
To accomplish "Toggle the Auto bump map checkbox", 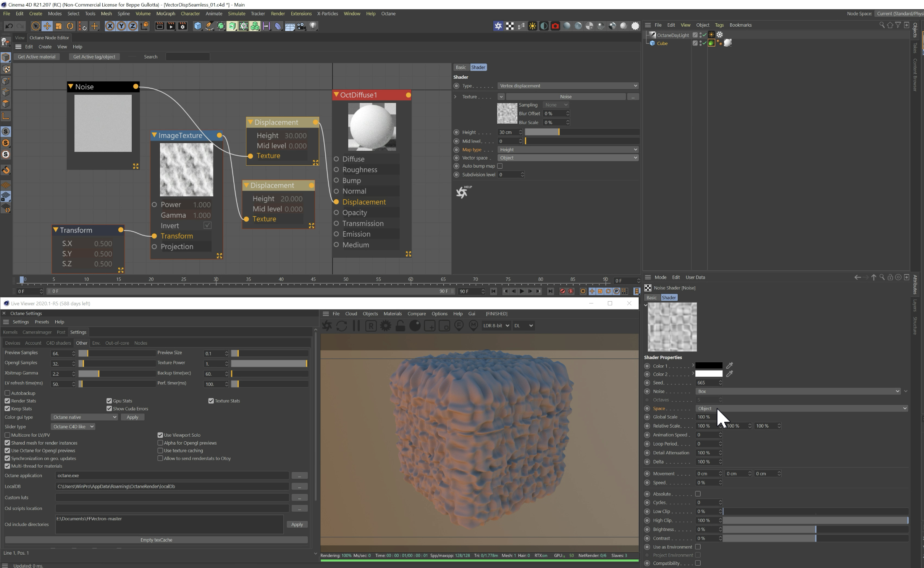I will click(500, 166).
